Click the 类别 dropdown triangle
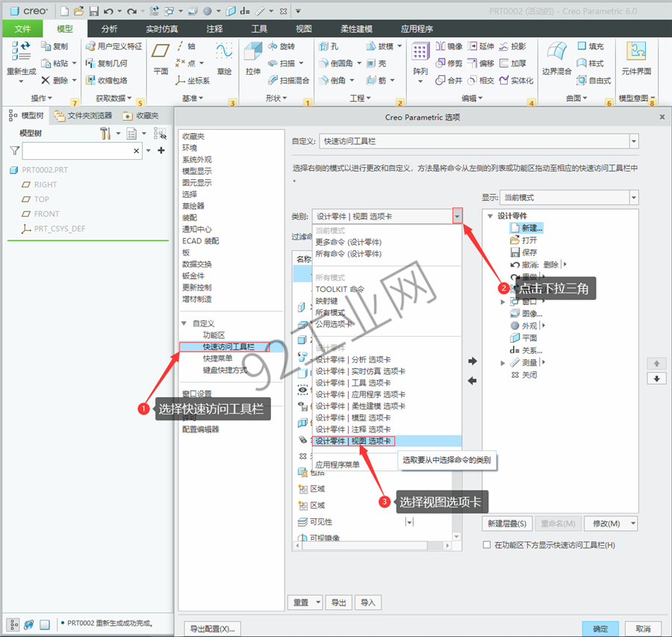This screenshot has width=672, height=637. [457, 216]
